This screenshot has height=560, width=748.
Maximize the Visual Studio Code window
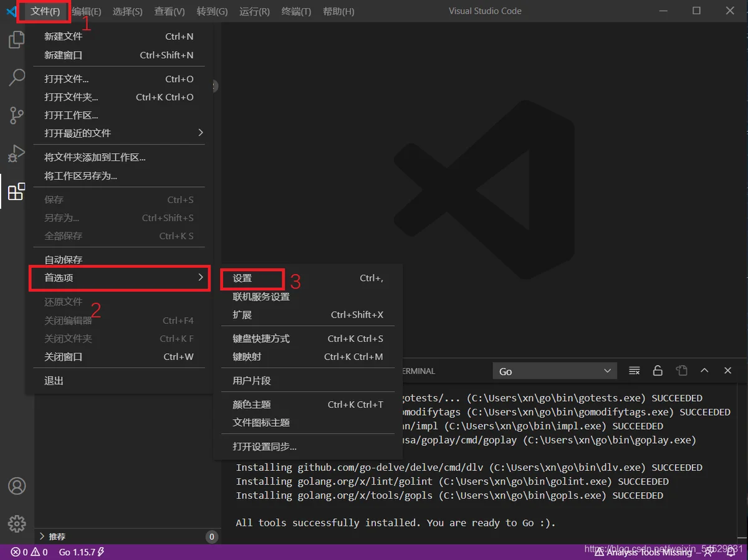point(697,11)
